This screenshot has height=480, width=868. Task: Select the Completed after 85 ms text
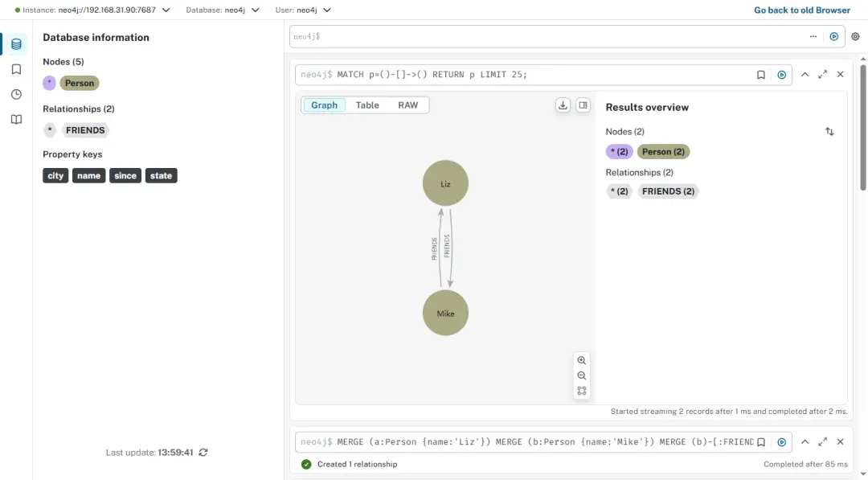(x=805, y=465)
